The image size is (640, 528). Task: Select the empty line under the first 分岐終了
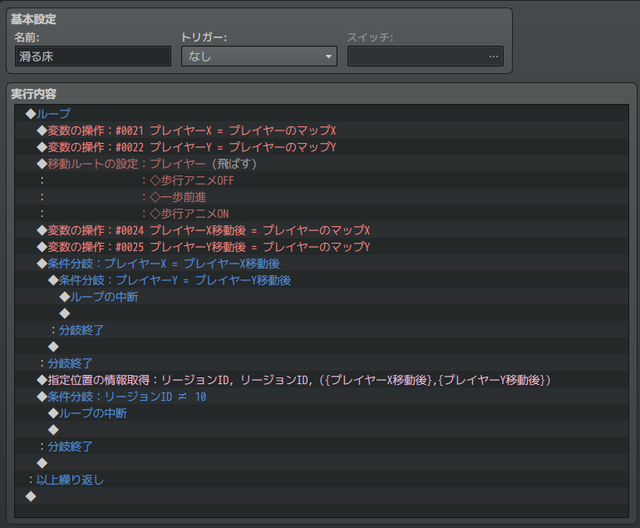(321, 347)
